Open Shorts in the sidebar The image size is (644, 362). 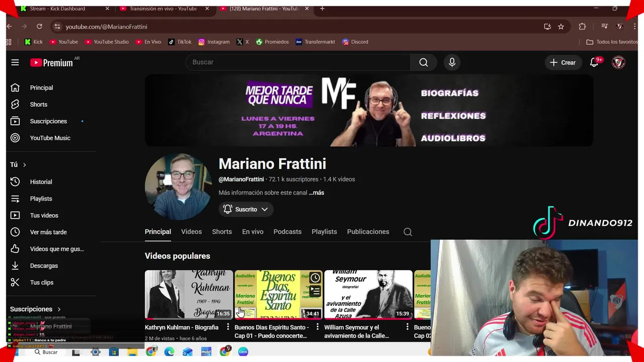(39, 105)
